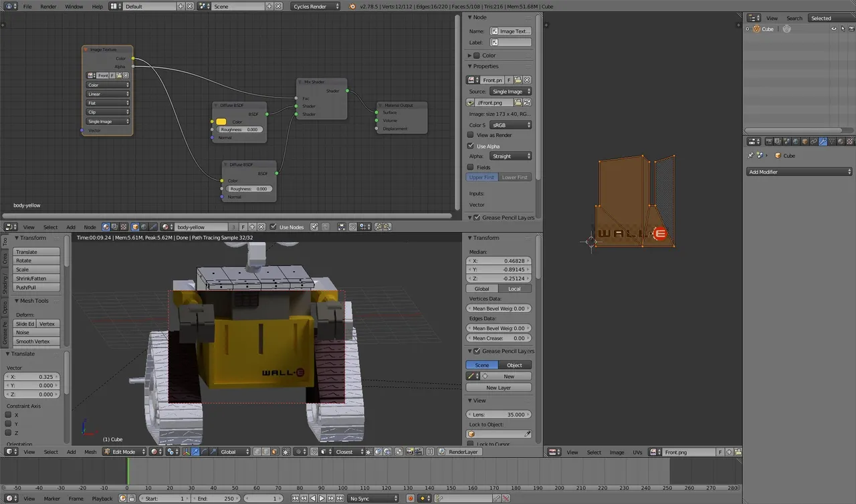The image size is (856, 504).
Task: Enable 3D manipulator widget icon
Action: point(187,452)
